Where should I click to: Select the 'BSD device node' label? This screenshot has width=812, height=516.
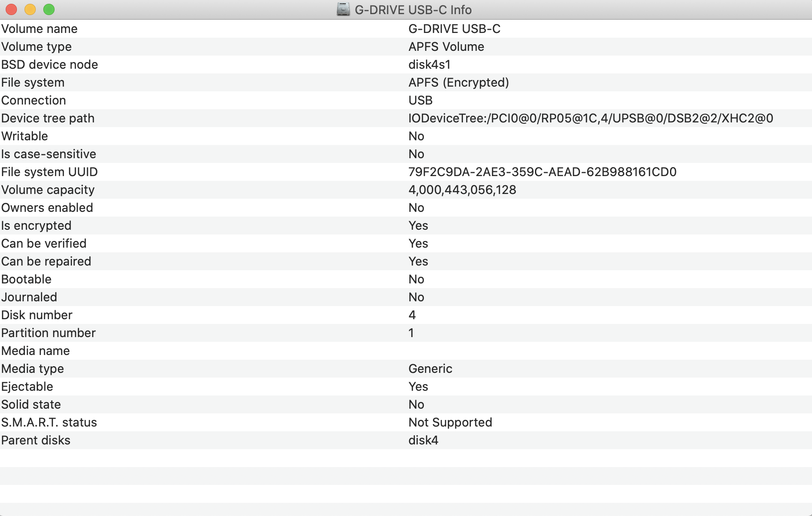tap(50, 64)
